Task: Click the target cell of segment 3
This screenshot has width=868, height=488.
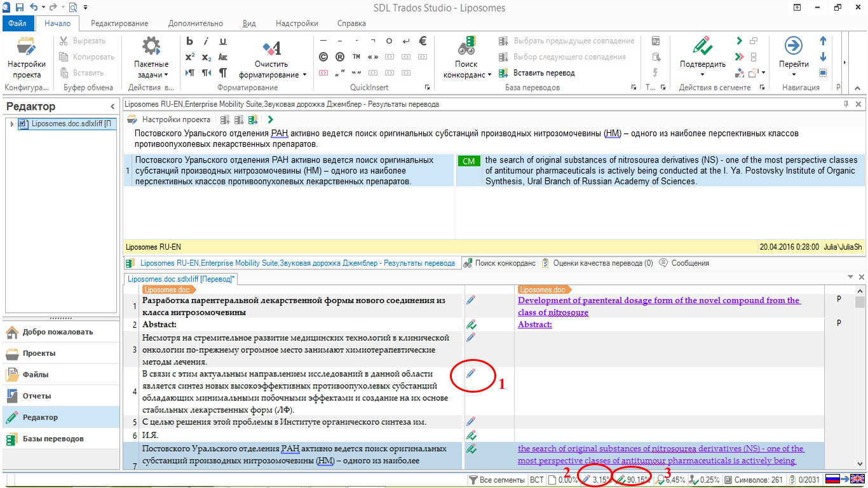Action: click(668, 349)
